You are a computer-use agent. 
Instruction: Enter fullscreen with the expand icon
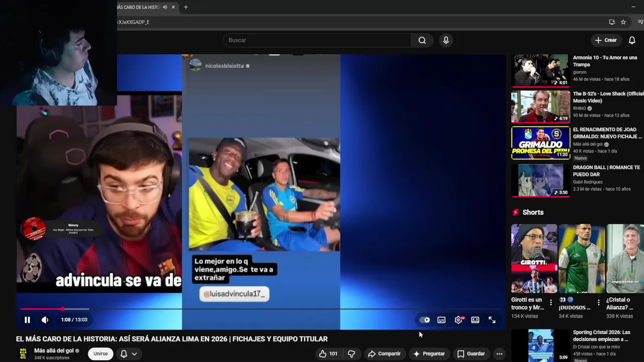point(492,320)
